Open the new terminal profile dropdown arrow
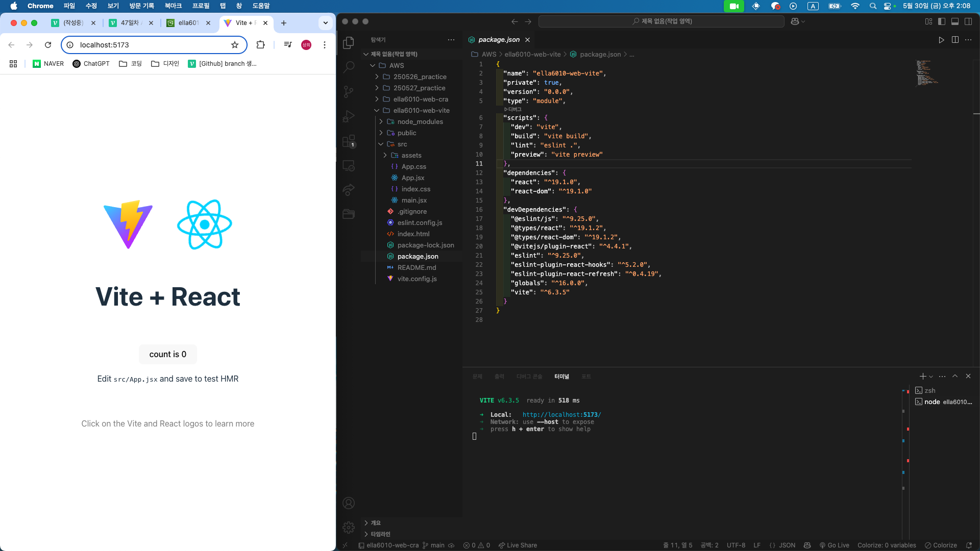The image size is (980, 551). point(931,377)
